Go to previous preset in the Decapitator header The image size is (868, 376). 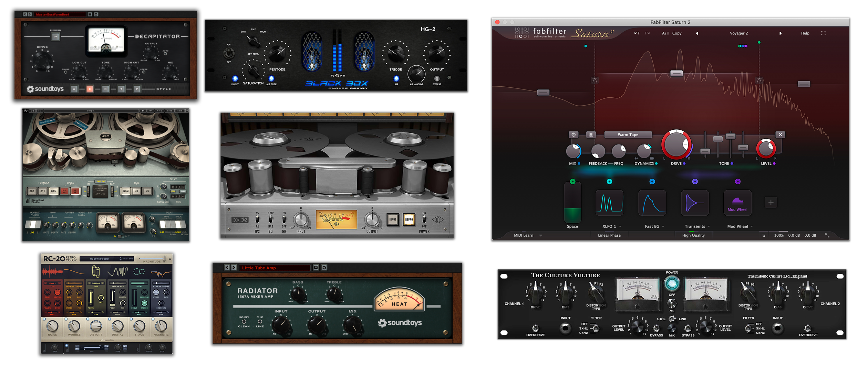25,14
